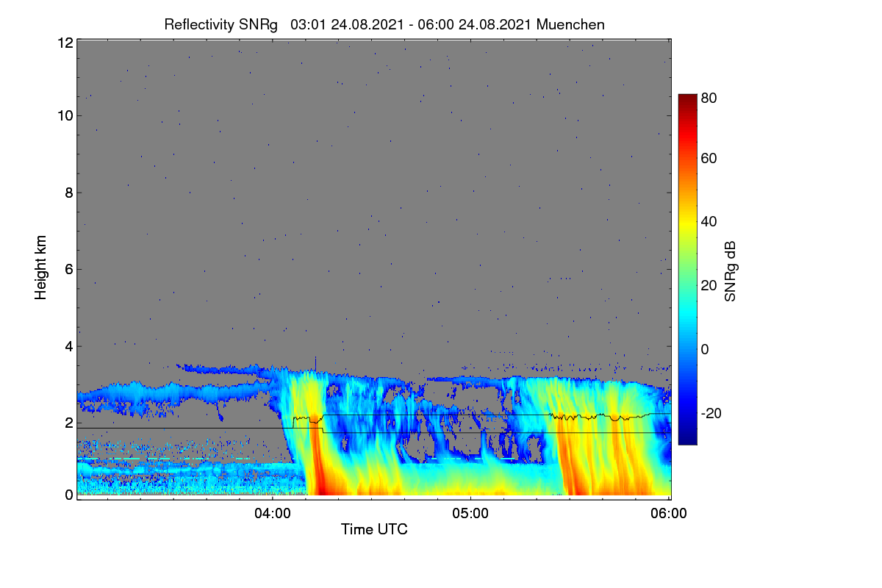Click the 06:00 time tick label
The height and width of the screenshot is (588, 882).
[x=669, y=514]
